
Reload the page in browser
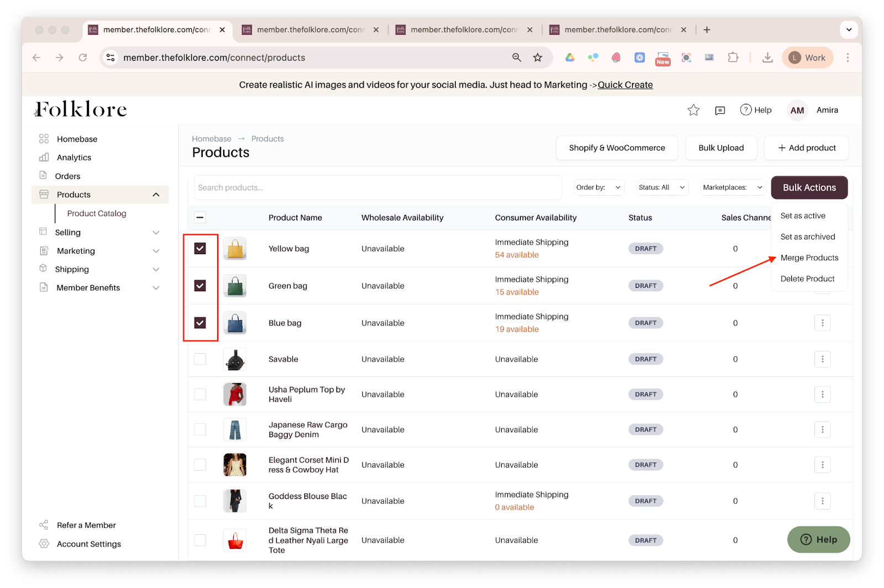[83, 57]
